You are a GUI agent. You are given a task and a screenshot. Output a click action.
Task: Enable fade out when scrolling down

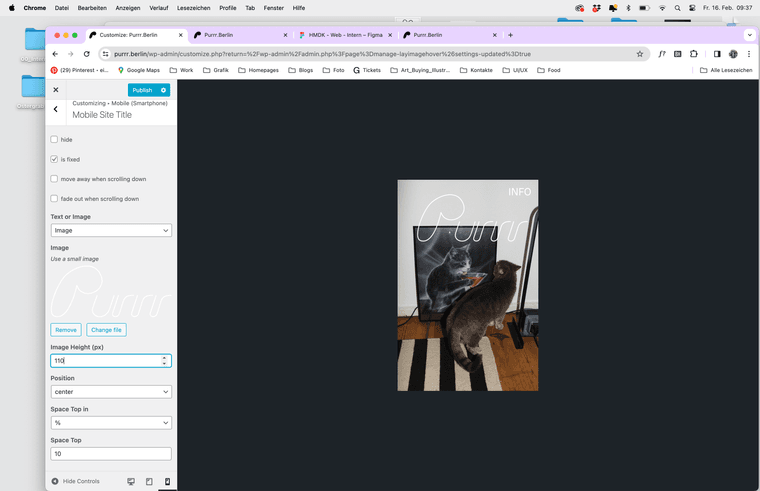(x=55, y=199)
